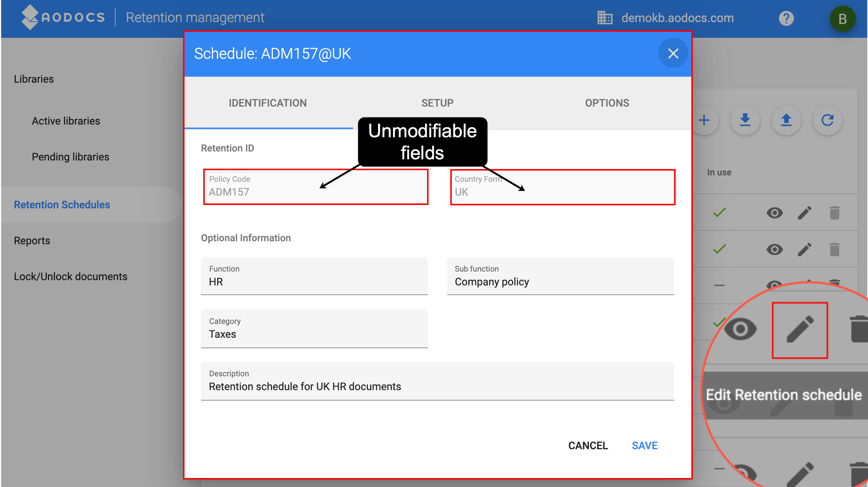Select Retention Schedules in sidebar
The image size is (868, 487).
[62, 205]
